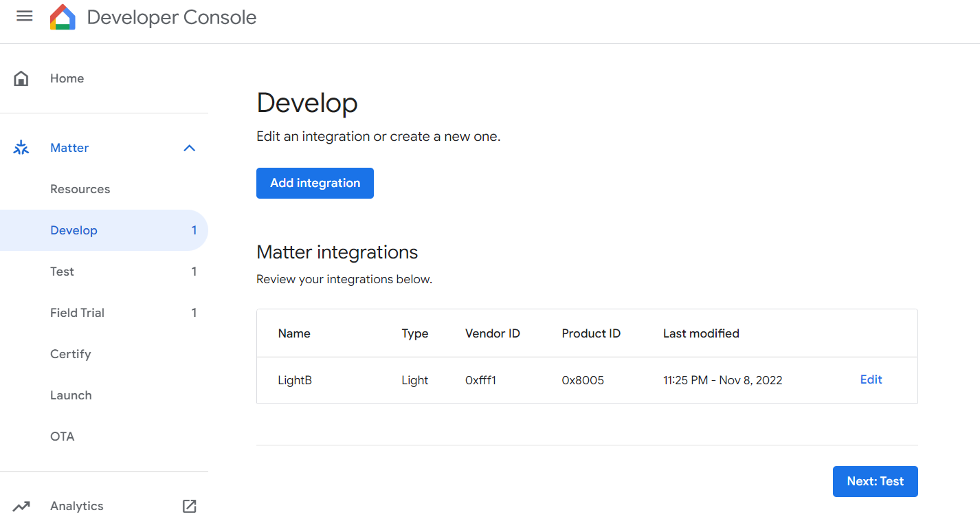Click the Product ID column header
Image resolution: width=980 pixels, height=530 pixels.
pyautogui.click(x=591, y=333)
